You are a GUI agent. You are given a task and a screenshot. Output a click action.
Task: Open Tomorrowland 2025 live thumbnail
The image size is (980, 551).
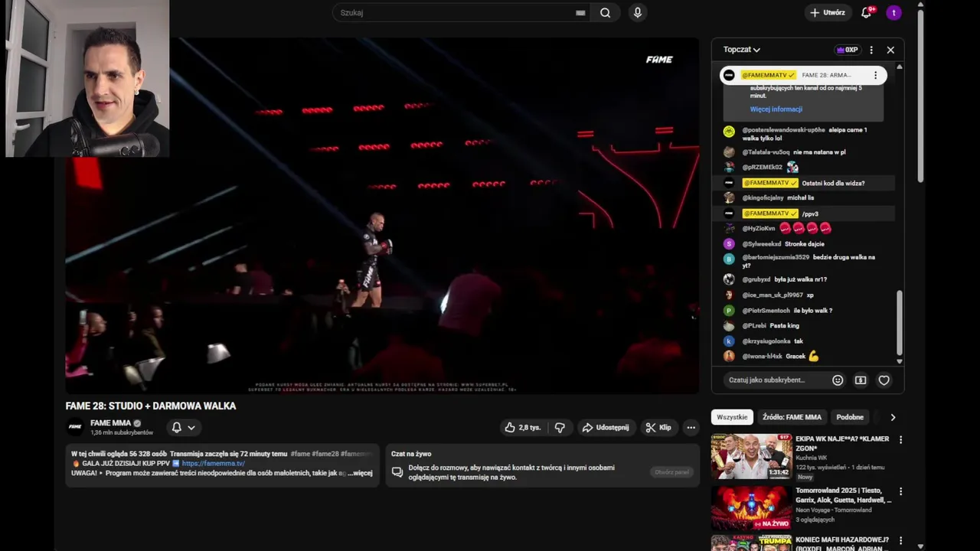(x=751, y=508)
